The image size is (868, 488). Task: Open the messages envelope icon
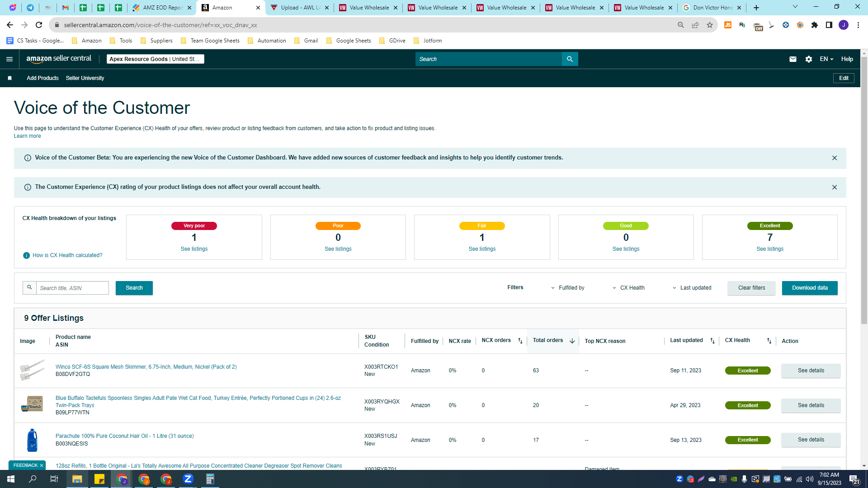click(793, 59)
